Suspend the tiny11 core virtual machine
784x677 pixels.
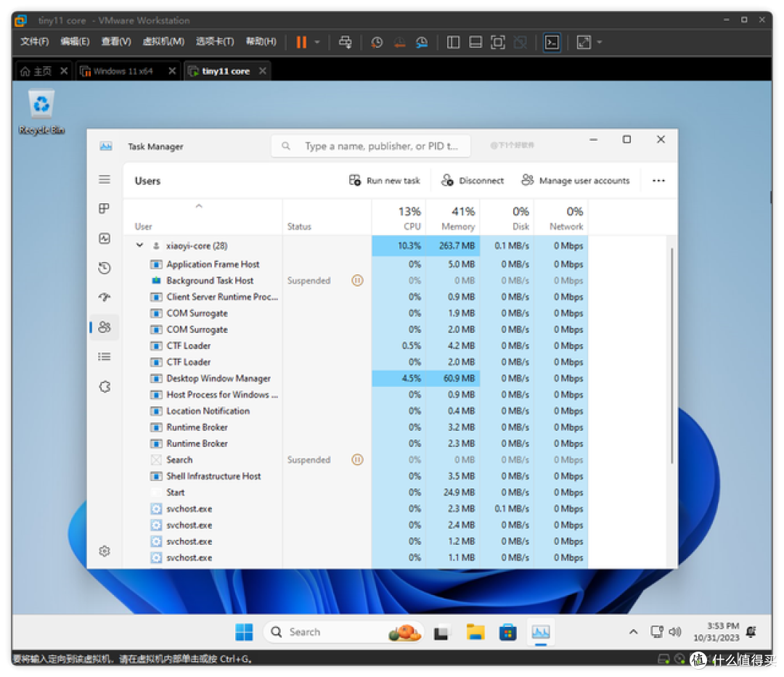[301, 42]
